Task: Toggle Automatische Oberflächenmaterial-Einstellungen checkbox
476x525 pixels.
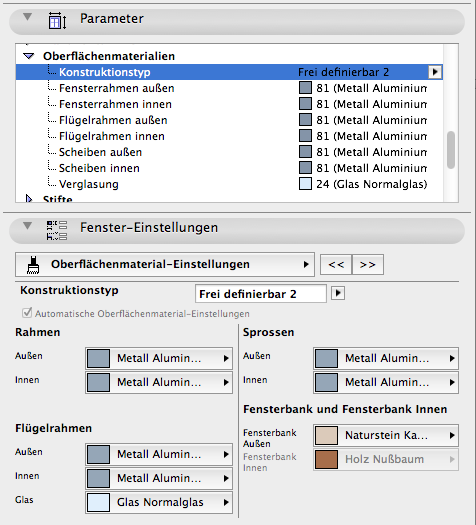Action: click(27, 313)
